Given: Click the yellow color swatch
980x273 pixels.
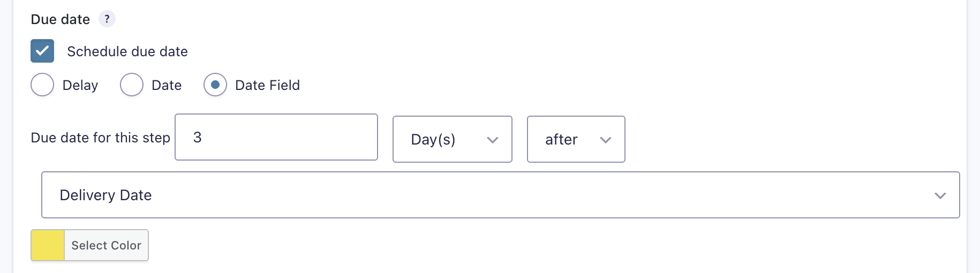Looking at the screenshot, I should click(48, 245).
